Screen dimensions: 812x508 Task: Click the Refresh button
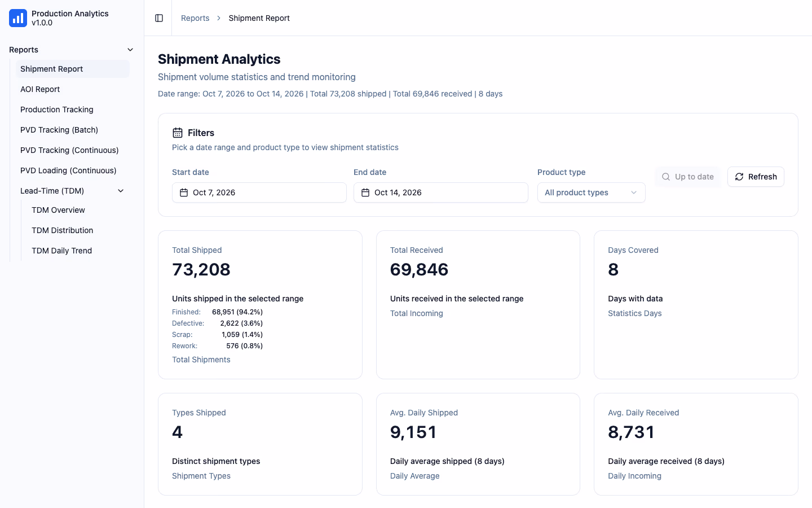[756, 177]
